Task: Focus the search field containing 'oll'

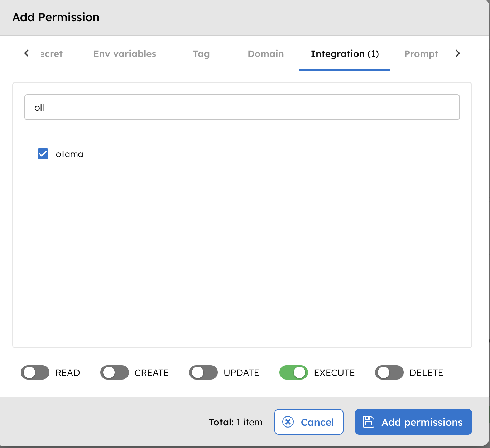Action: [242, 107]
